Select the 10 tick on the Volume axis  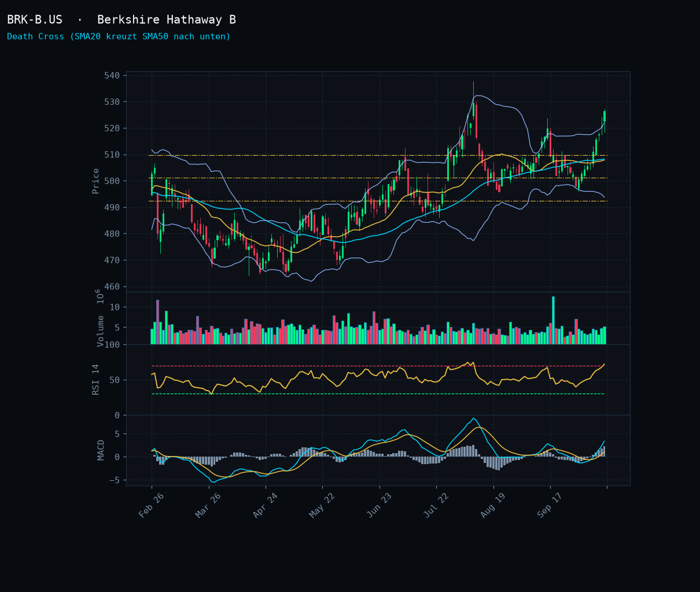(115, 307)
